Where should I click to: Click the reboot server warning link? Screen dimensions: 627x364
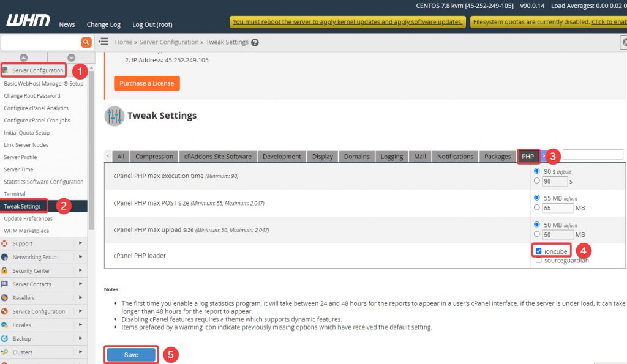tap(348, 22)
